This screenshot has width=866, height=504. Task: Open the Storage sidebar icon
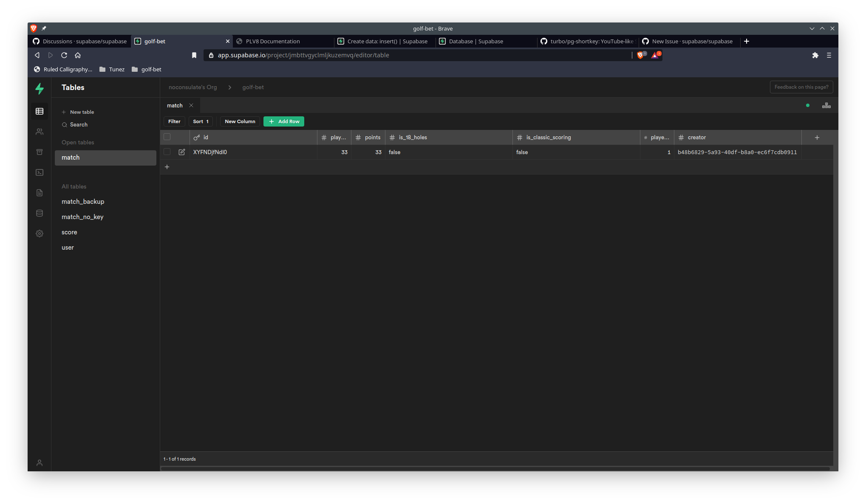[x=40, y=152]
